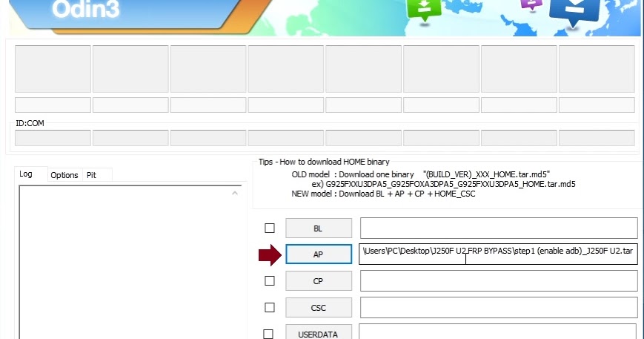Enable the USERDATA file checkbox
Viewport: 644px width, 339px height.
(x=268, y=334)
